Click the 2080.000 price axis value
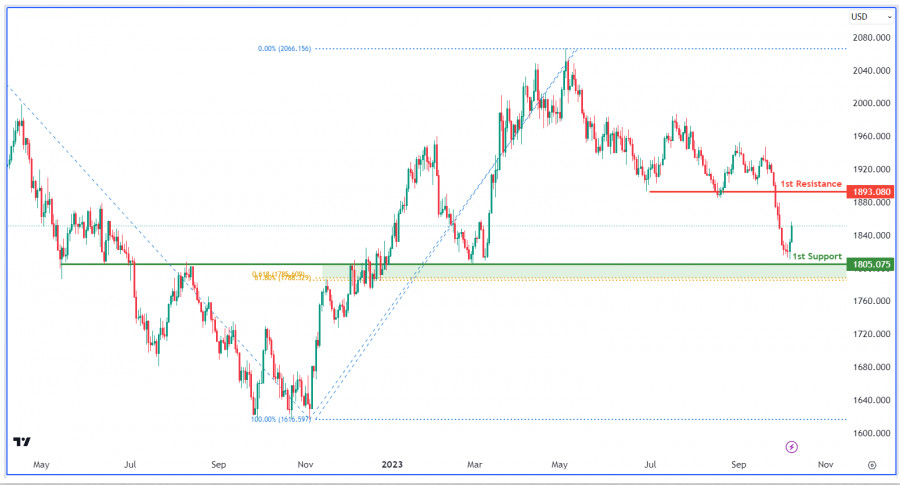 click(871, 38)
